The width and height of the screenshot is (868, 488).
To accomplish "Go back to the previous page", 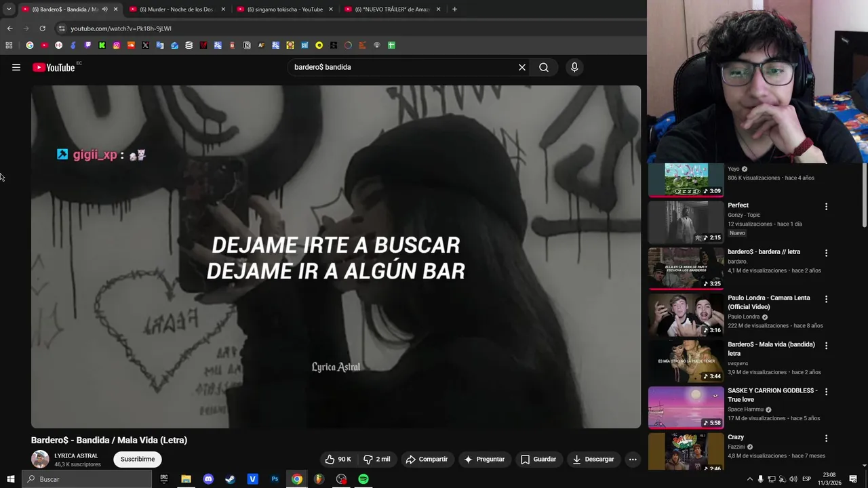I will (9, 28).
